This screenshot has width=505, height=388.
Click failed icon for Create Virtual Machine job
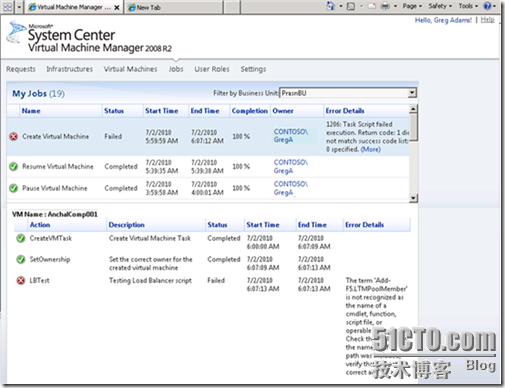[x=13, y=136]
